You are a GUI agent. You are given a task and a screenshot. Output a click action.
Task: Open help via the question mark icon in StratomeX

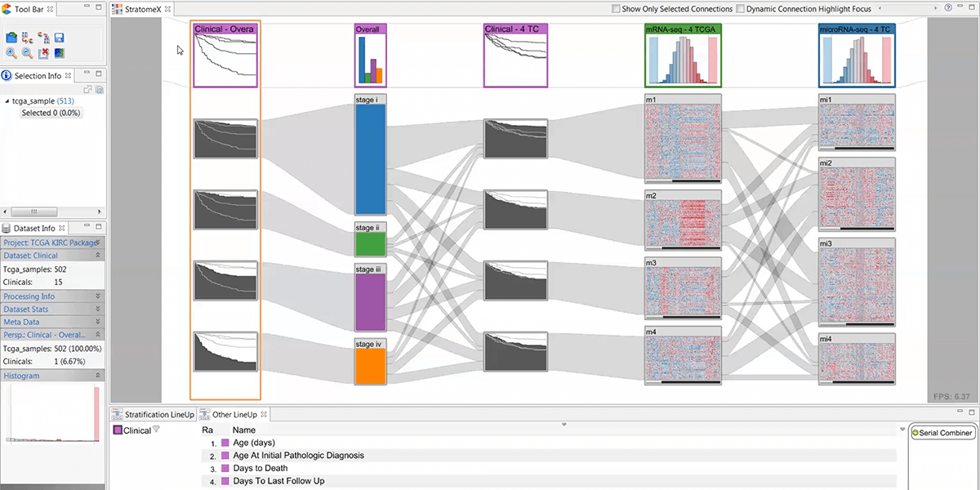pyautogui.click(x=949, y=7)
